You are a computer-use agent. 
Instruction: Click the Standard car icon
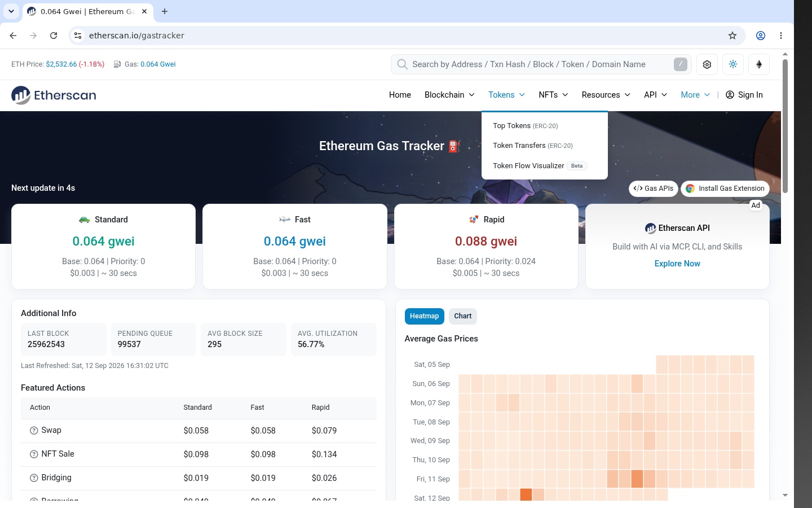point(85,220)
